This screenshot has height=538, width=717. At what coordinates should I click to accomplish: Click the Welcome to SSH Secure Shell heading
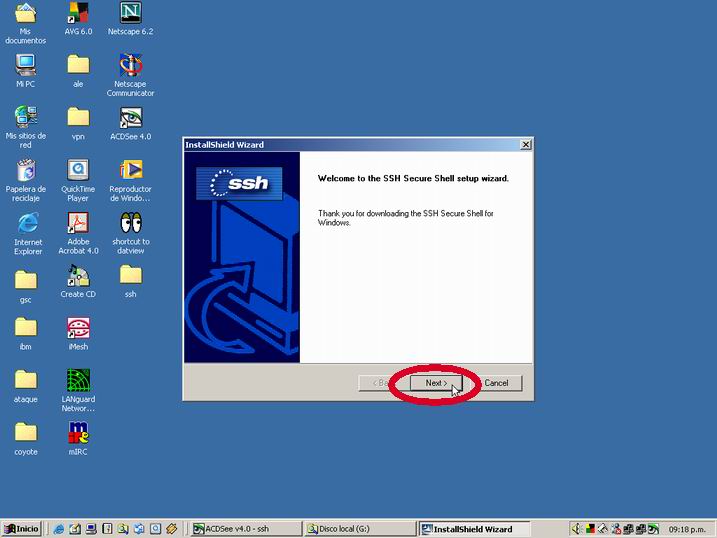click(x=413, y=178)
